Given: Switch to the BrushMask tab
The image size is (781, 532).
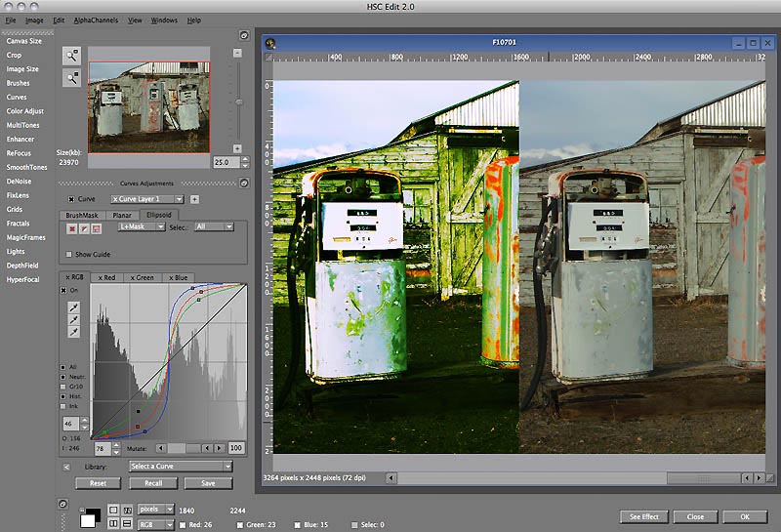Looking at the screenshot, I should click(82, 215).
